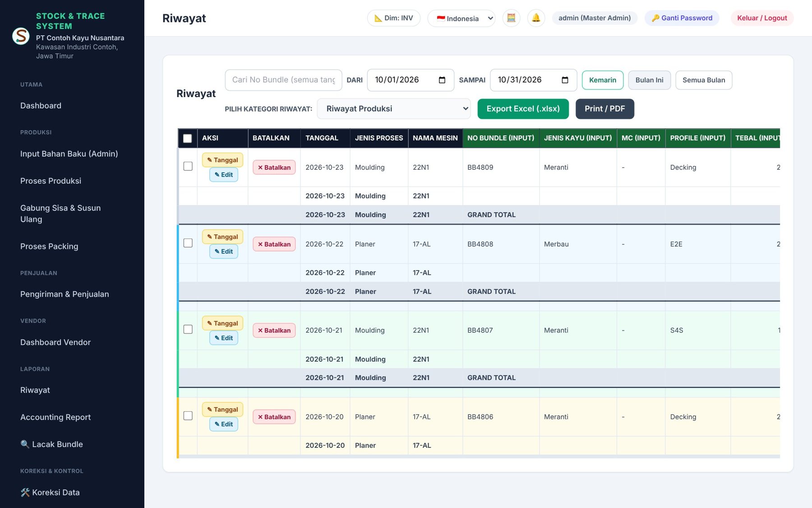The height and width of the screenshot is (508, 812).
Task: Open Input Bahan Baku (Admin)
Action: 69,154
